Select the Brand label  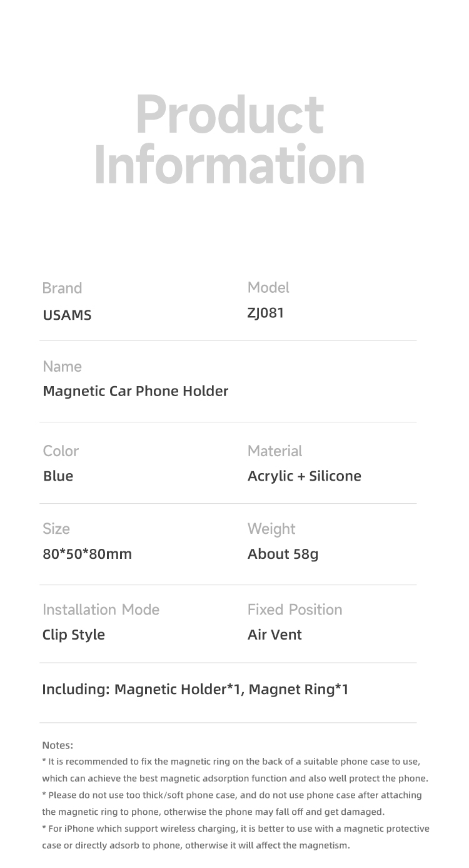click(62, 288)
